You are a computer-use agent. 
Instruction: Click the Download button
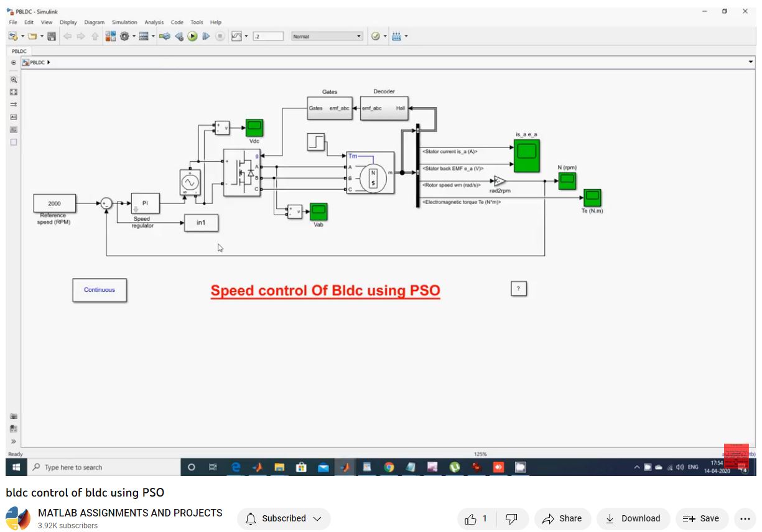633,518
